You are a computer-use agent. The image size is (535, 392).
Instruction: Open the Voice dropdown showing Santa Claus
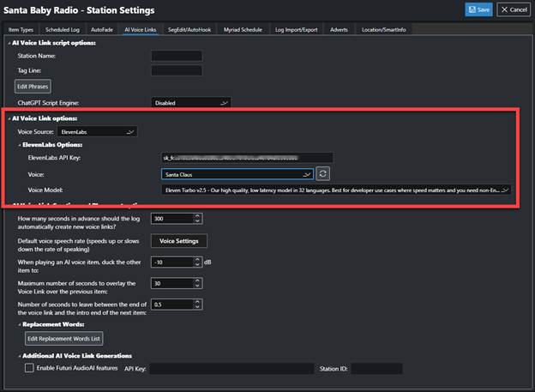(237, 174)
